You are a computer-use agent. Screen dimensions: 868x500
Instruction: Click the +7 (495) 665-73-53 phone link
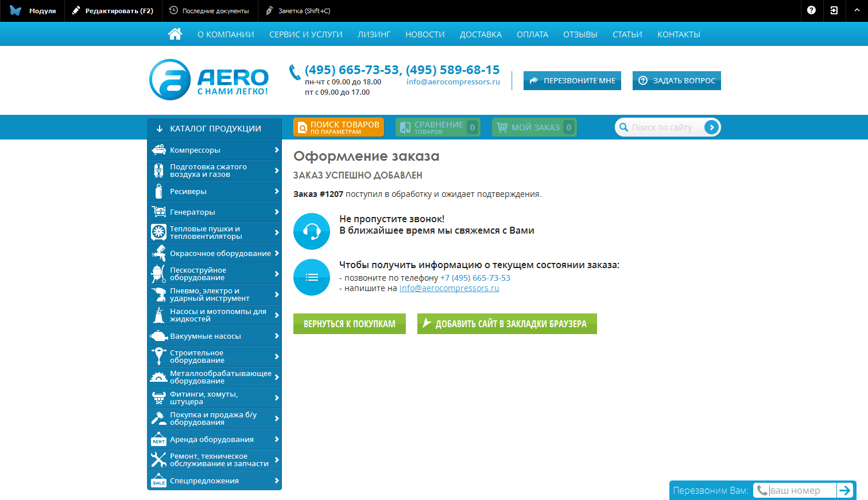click(475, 278)
